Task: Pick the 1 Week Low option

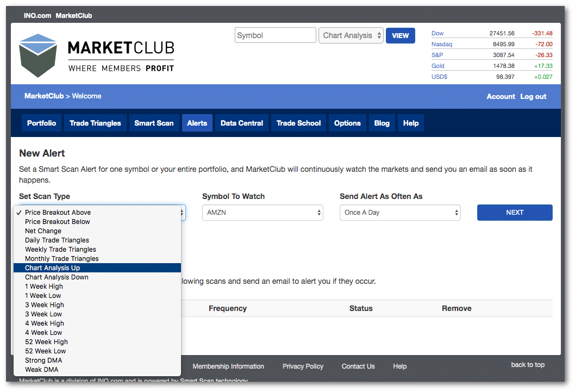Action: [x=97, y=296]
